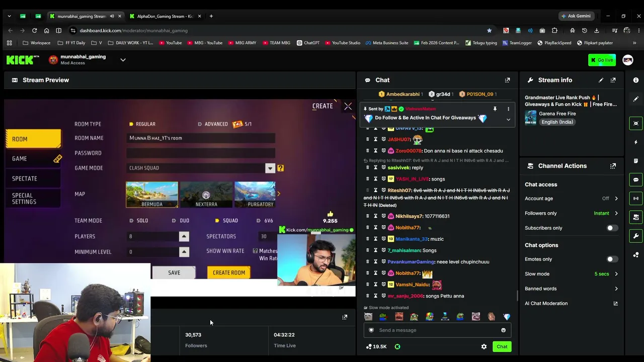Viewport: 644px width, 362px height.
Task: Select the cat emote in quick emotes
Action: point(368,317)
